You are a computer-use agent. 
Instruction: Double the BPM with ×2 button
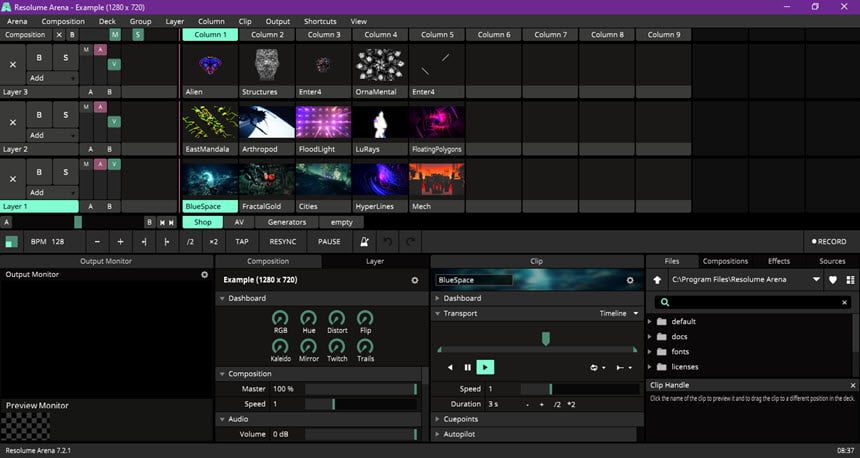pyautogui.click(x=213, y=241)
